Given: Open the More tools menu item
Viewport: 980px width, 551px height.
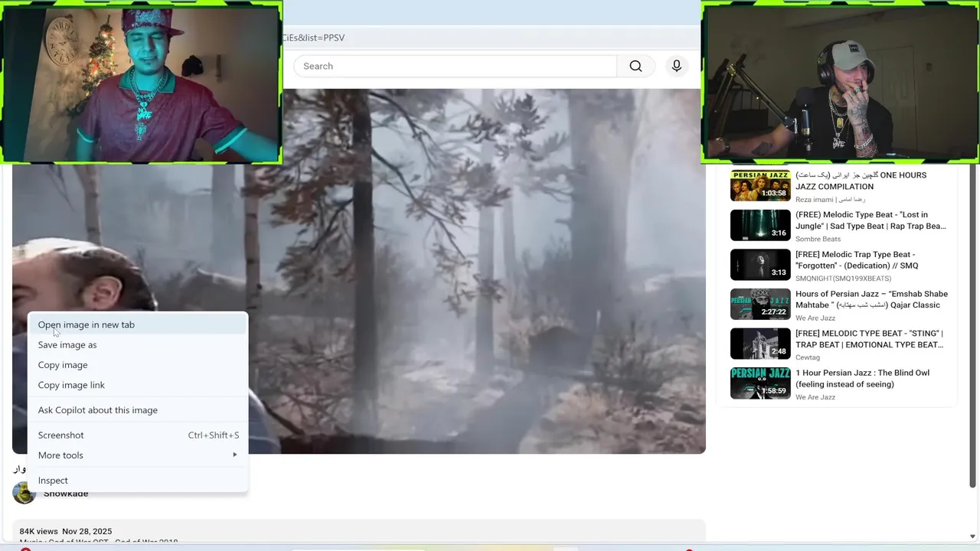Looking at the screenshot, I should coord(138,455).
